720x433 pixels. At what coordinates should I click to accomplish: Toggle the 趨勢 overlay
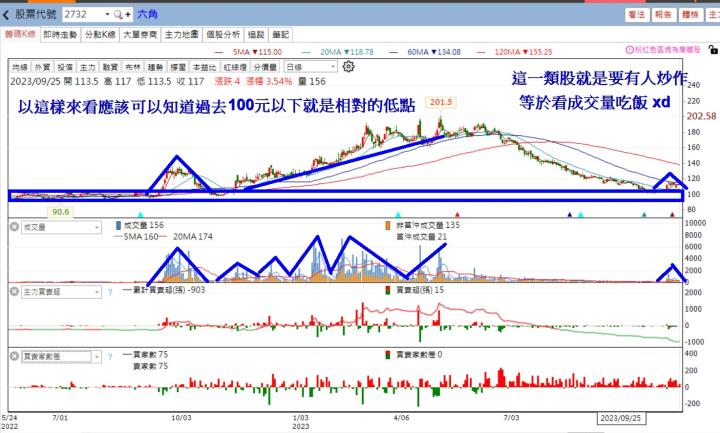(155, 67)
